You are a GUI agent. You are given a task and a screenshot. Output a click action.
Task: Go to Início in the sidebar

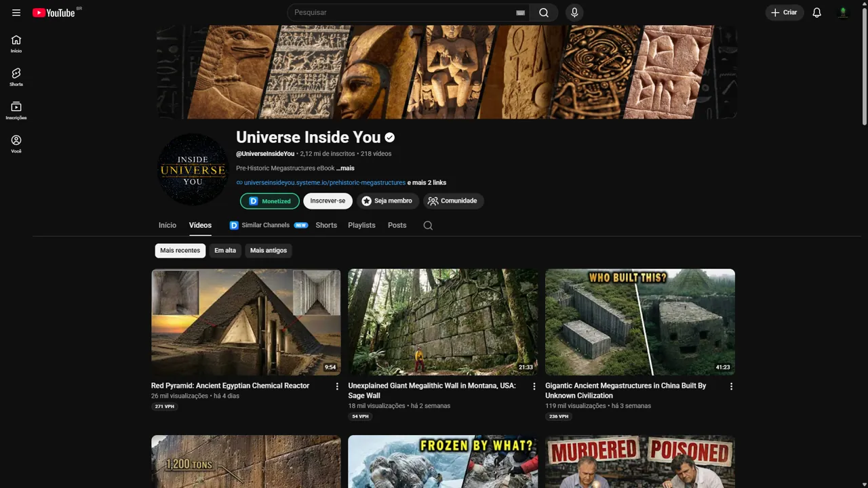16,44
